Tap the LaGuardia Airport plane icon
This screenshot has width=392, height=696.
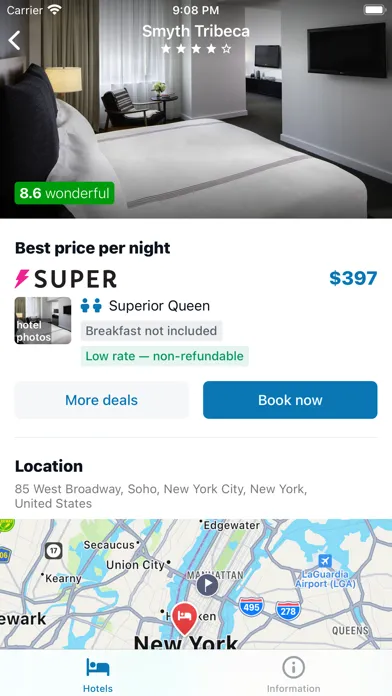[325, 561]
